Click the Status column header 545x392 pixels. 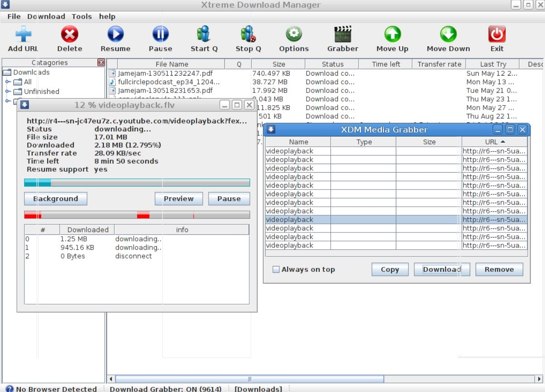pos(332,64)
